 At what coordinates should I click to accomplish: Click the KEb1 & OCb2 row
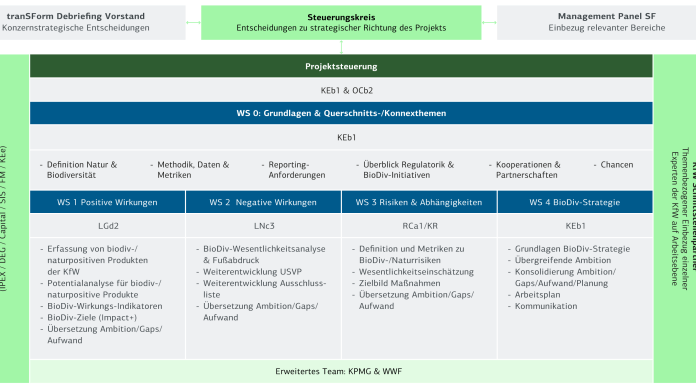tap(341, 90)
